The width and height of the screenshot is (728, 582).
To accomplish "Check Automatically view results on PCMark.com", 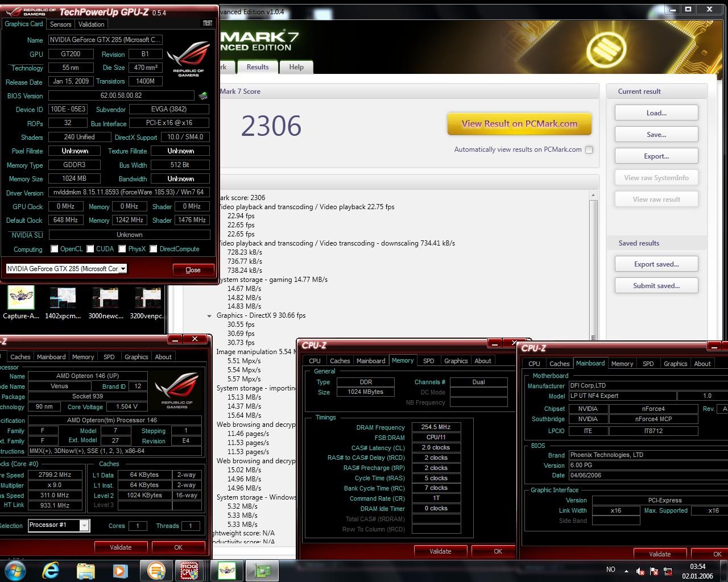I will 589,150.
